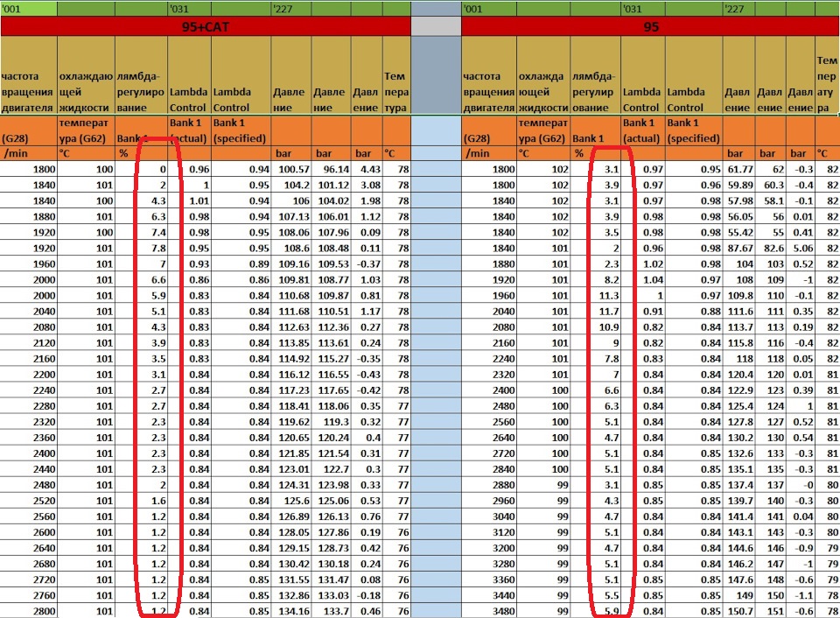This screenshot has width=840, height=618.
Task: Click the 150.7 pressure cell
Action: (x=738, y=610)
